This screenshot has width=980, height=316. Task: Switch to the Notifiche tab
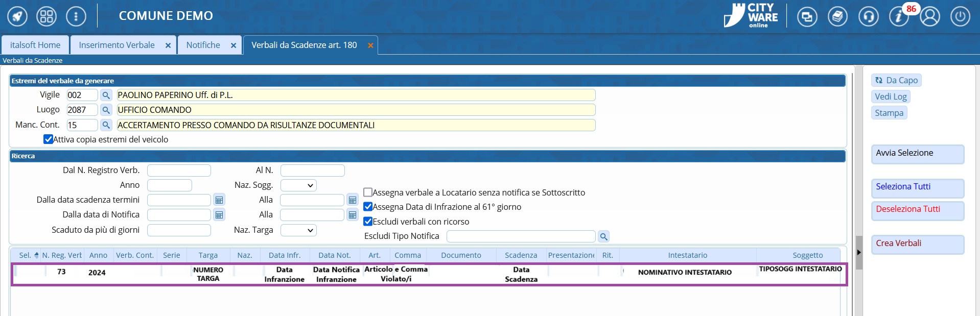click(x=203, y=45)
